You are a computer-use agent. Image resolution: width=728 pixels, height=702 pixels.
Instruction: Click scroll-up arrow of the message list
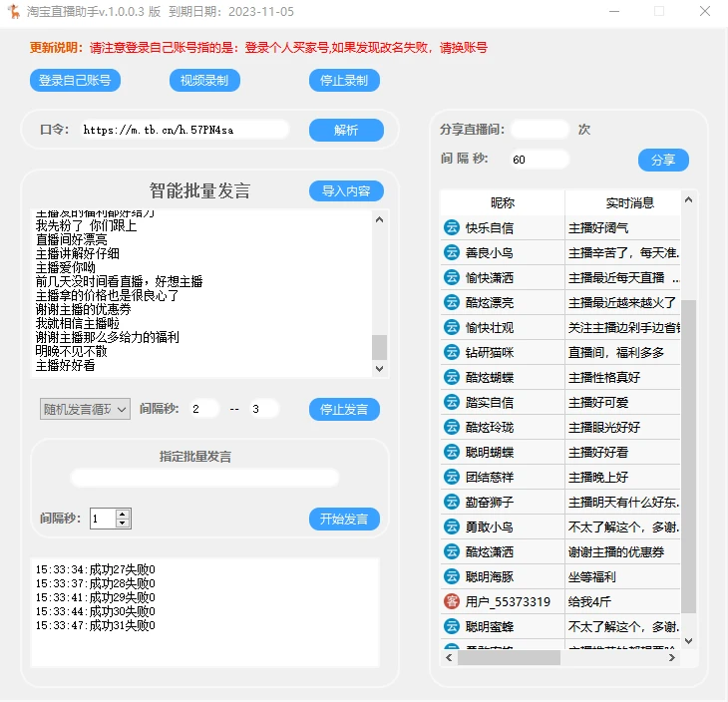pyautogui.click(x=688, y=199)
